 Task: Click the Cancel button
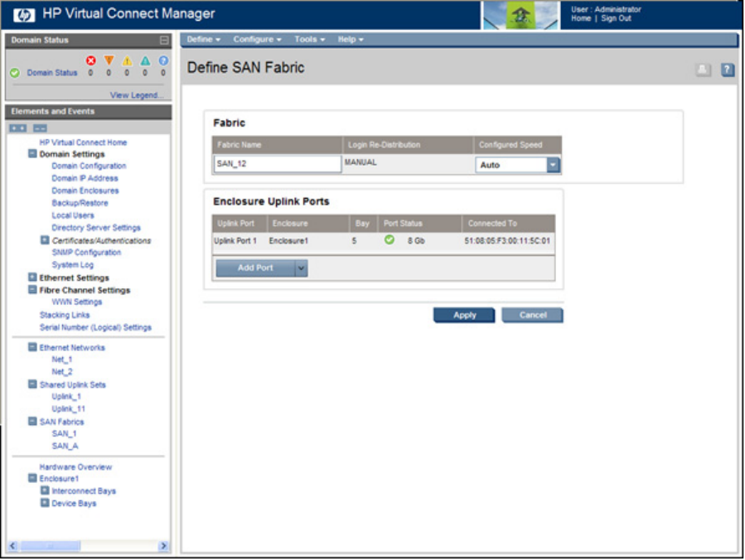pyautogui.click(x=533, y=316)
